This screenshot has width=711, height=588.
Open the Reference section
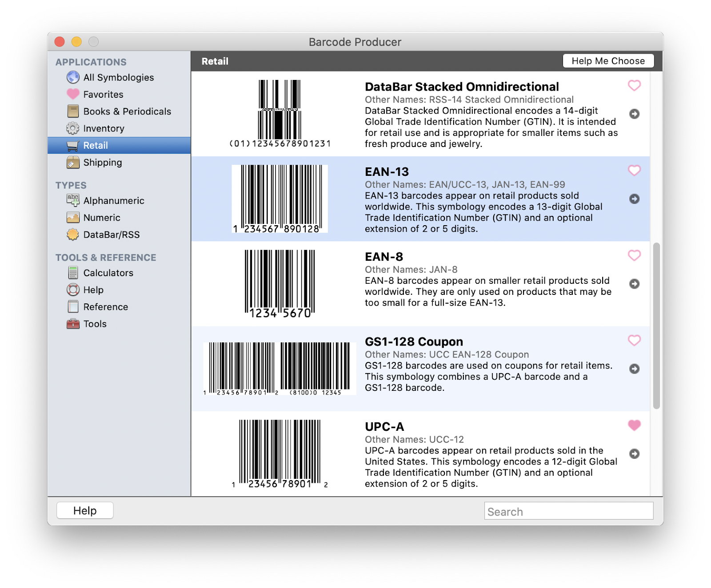coord(119,306)
